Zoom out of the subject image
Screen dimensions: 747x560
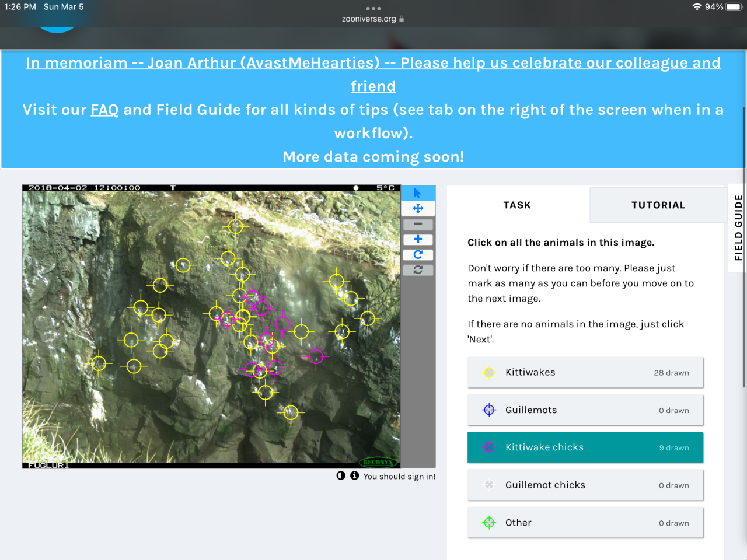[x=418, y=224]
